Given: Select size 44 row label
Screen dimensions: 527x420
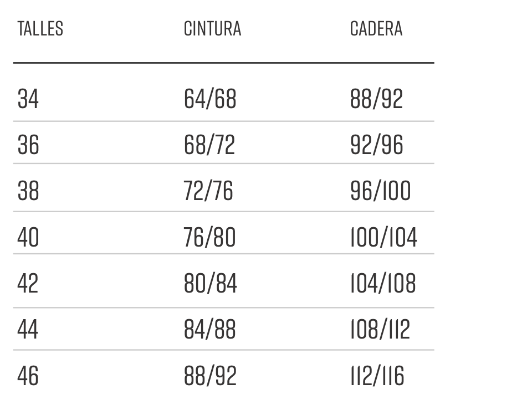Looking at the screenshot, I should coord(28,329).
